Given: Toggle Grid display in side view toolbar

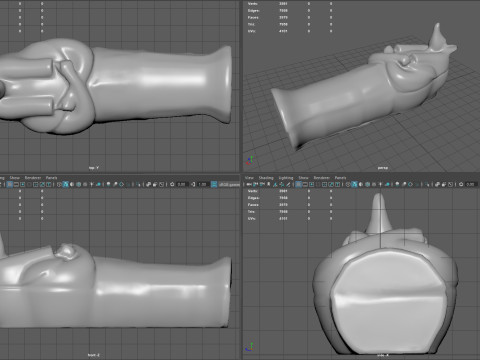Looking at the screenshot, I should [298, 184].
